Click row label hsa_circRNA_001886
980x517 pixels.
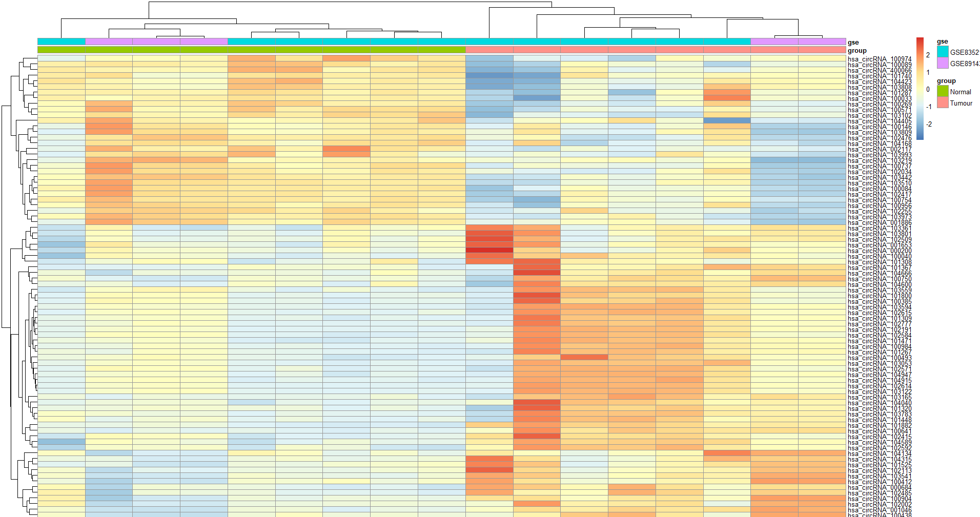880,223
